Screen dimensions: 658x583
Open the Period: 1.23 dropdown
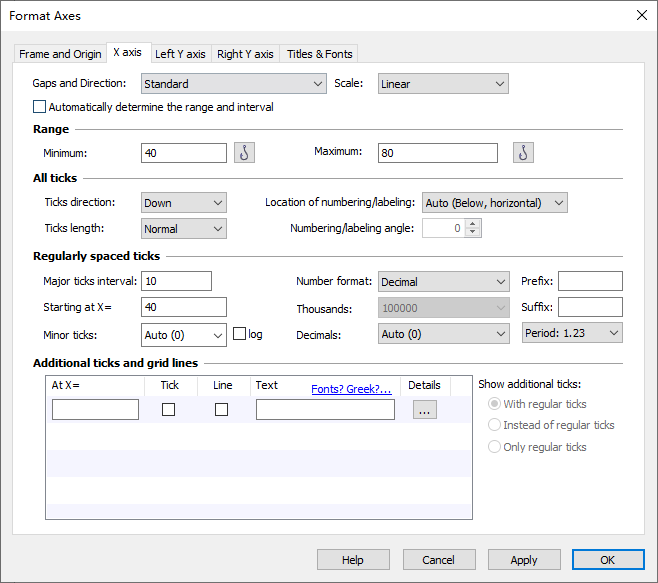tap(572, 334)
